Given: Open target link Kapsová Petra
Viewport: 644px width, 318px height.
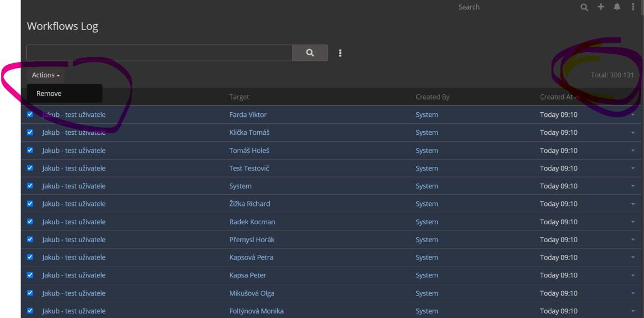Looking at the screenshot, I should tap(251, 257).
